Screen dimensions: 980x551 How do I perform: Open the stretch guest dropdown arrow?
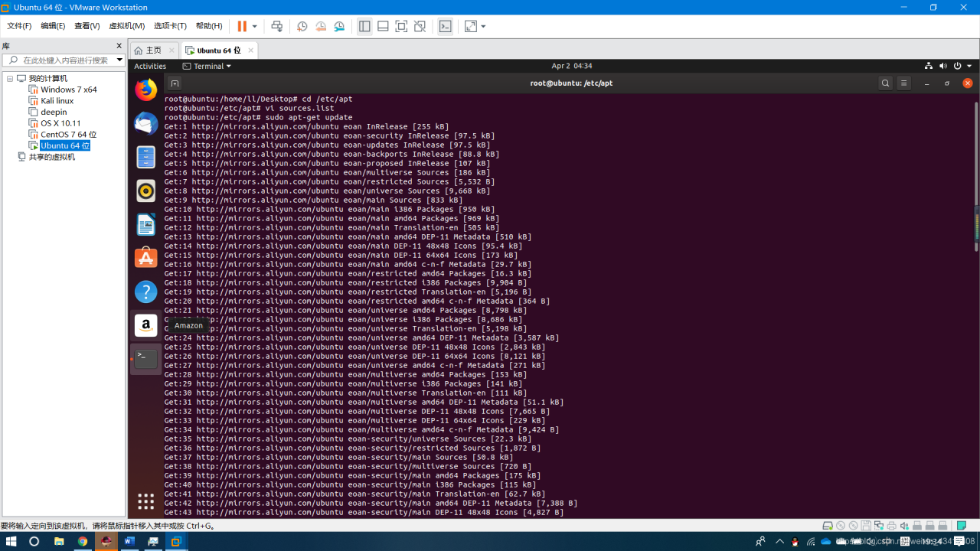[x=483, y=26]
